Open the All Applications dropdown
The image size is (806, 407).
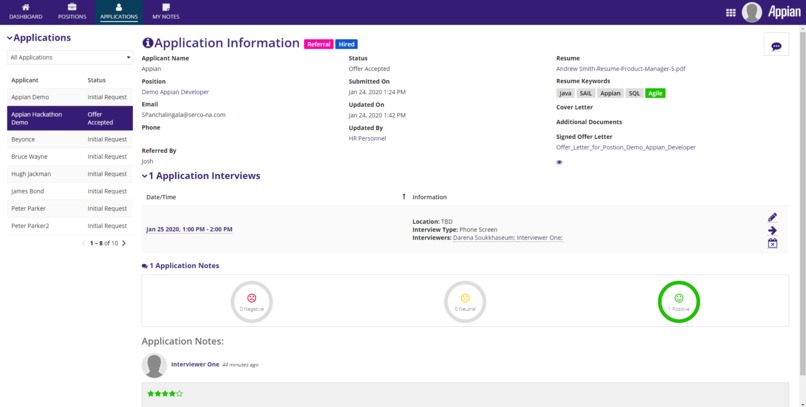tap(70, 58)
